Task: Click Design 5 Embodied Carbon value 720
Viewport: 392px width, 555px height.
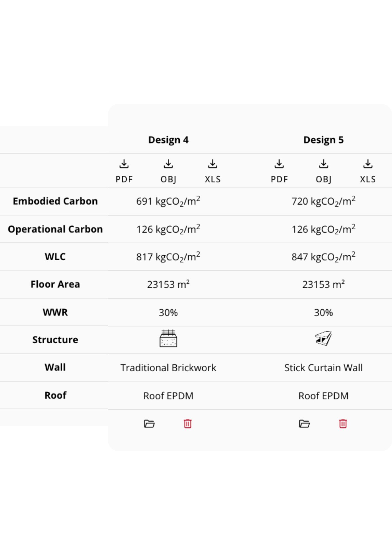Action: coord(324,201)
